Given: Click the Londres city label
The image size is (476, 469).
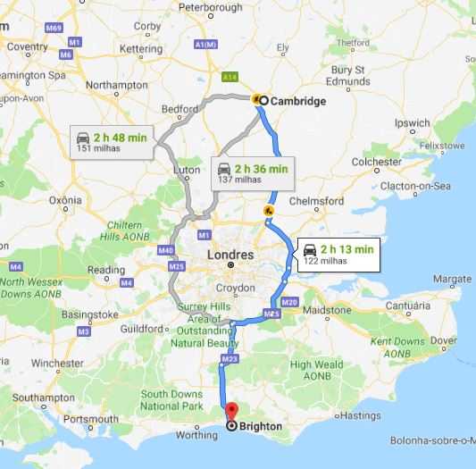Looking at the screenshot, I should pyautogui.click(x=230, y=255).
